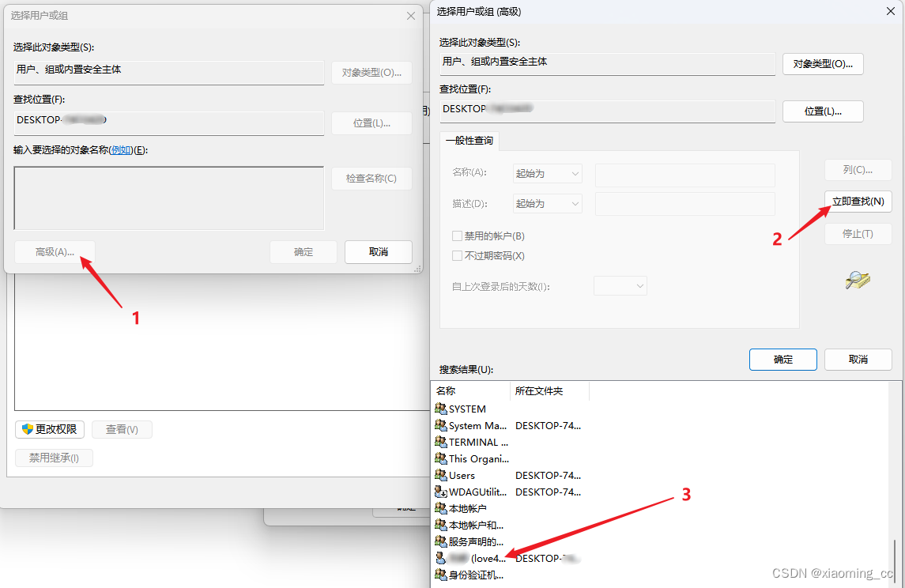
Task: Click 位置(L)... in the left dialog
Action: point(371,123)
